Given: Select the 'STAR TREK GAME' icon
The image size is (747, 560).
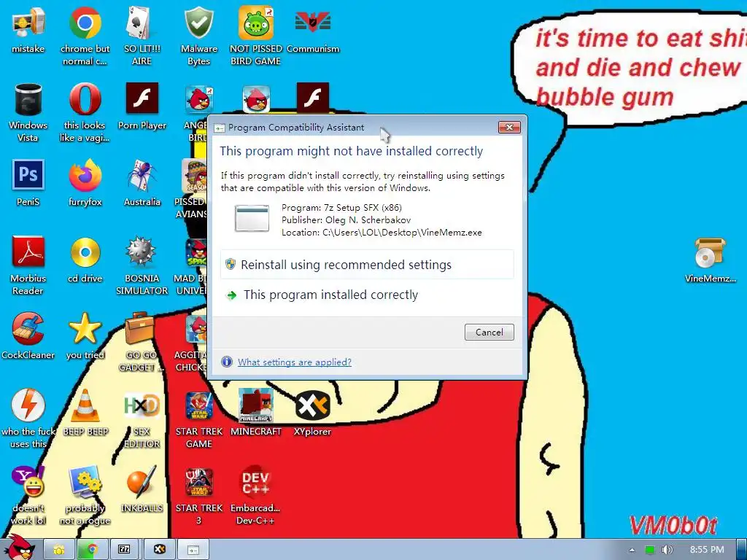Looking at the screenshot, I should point(198,419).
